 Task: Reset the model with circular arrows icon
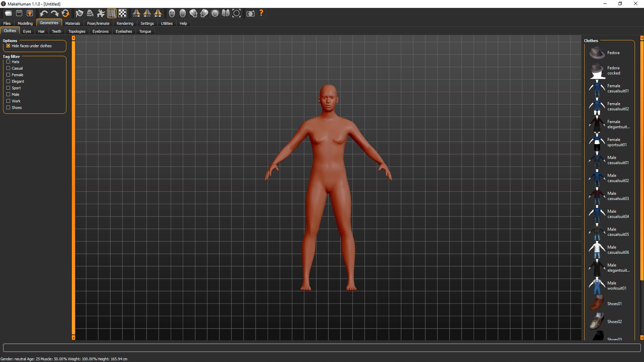(65, 13)
